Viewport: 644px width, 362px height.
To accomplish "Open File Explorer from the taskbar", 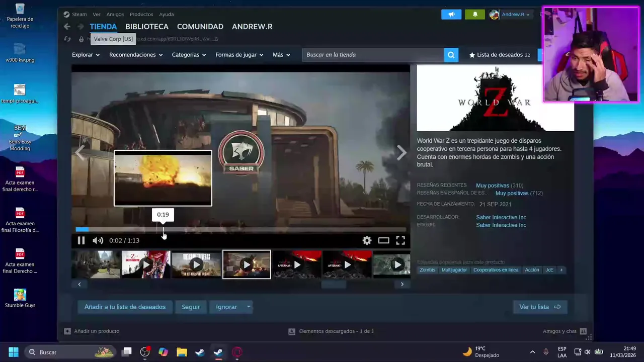I will [182, 352].
